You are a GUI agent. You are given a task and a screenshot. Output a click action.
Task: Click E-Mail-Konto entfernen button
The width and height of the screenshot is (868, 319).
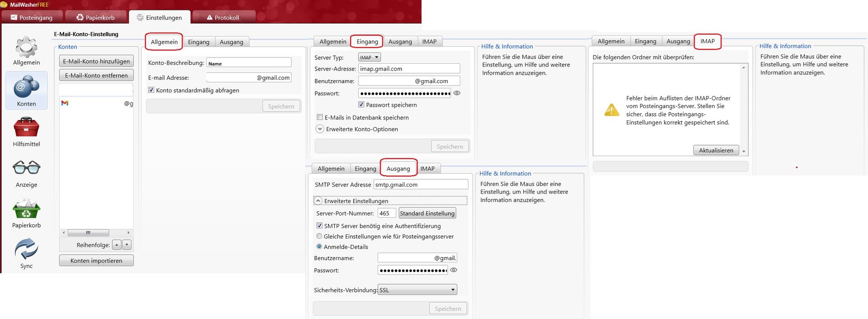96,75
